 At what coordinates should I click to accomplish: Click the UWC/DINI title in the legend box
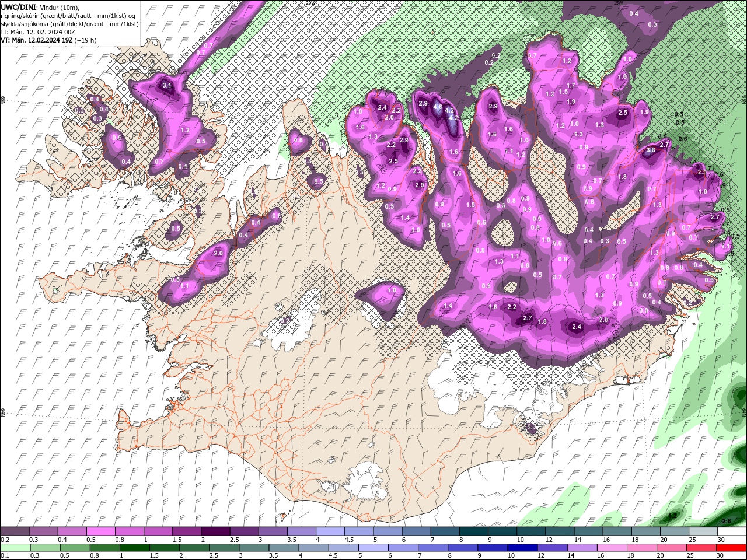(x=19, y=7)
